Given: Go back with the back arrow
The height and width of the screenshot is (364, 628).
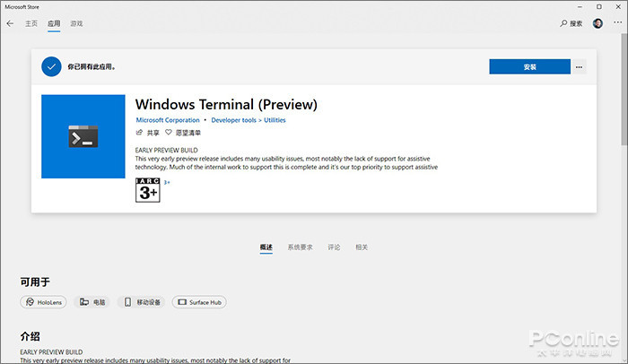Looking at the screenshot, I should (10, 23).
